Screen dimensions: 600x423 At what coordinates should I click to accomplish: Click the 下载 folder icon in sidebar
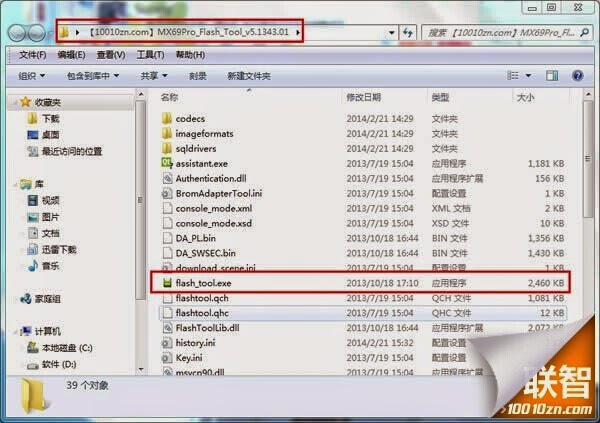(x=33, y=118)
